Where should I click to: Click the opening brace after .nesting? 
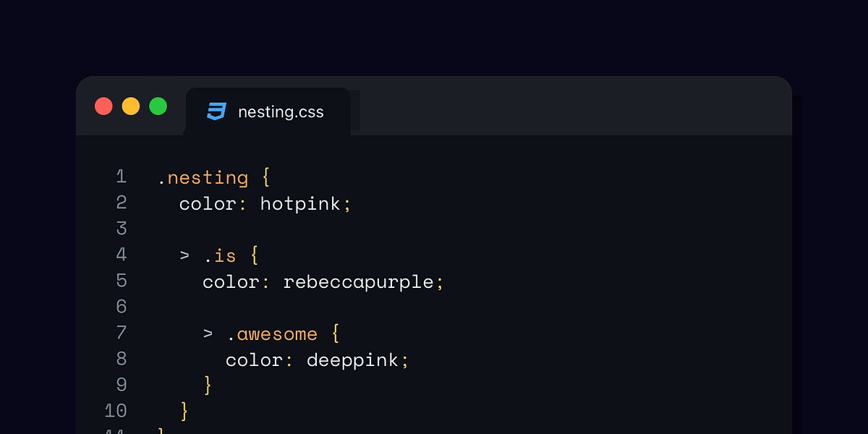[x=265, y=177]
